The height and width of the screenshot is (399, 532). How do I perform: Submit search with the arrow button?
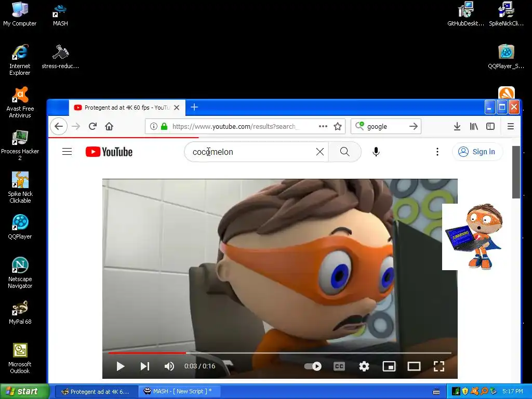413,127
